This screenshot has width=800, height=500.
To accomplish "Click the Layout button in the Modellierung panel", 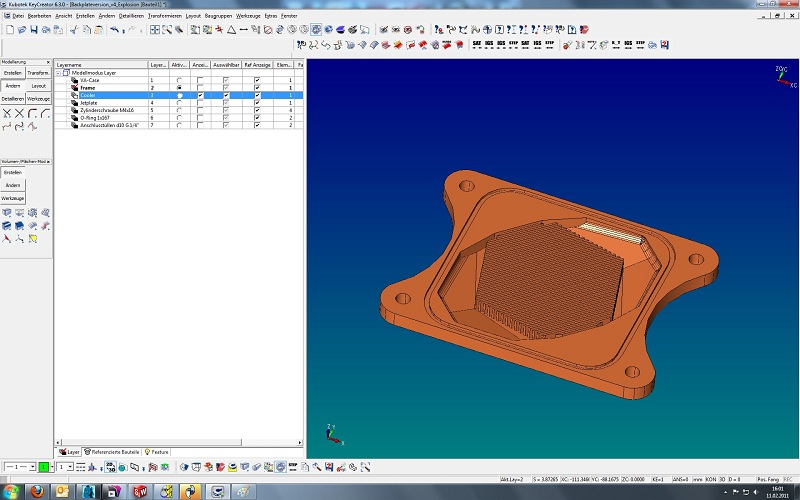I will pos(38,86).
